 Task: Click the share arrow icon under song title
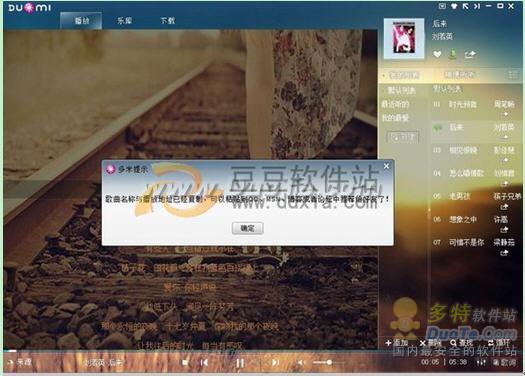coord(470,54)
